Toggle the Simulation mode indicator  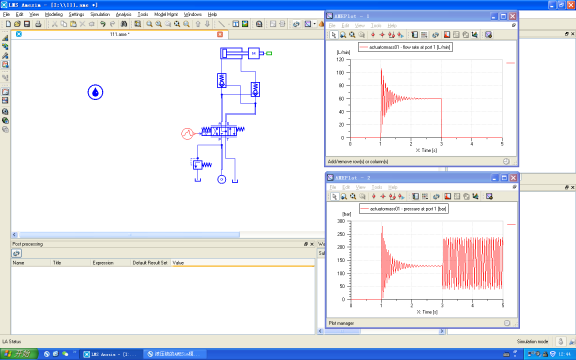(532, 341)
